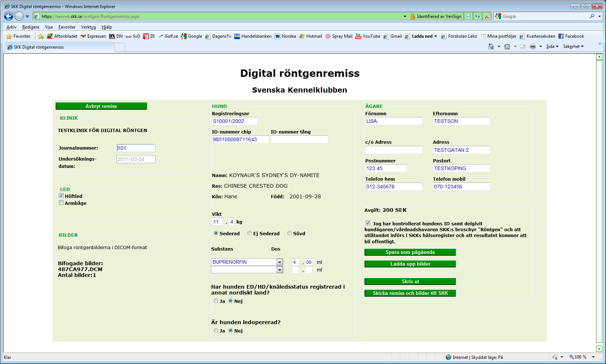Open the BUPRENORFIN substance dropdown
Screen dimensions: 606x364
280,262
